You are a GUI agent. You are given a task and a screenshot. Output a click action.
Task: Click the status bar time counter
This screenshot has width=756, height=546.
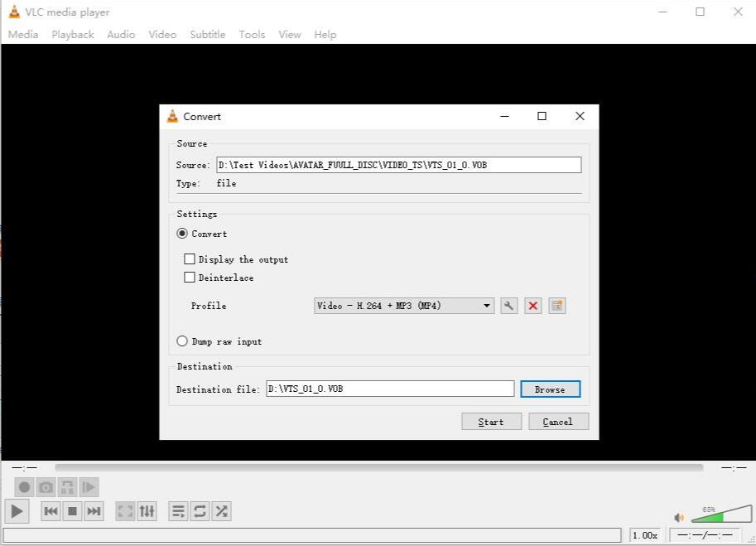click(x=705, y=535)
